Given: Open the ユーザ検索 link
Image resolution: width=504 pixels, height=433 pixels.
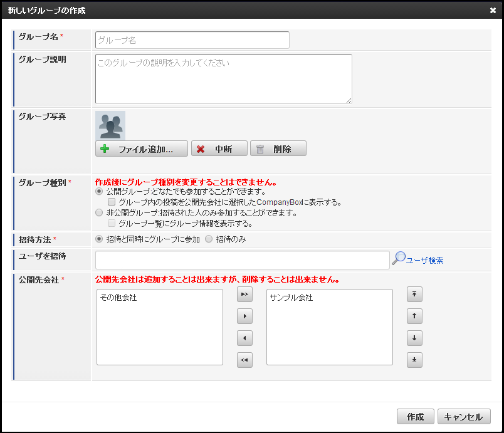Looking at the screenshot, I should click(x=424, y=261).
